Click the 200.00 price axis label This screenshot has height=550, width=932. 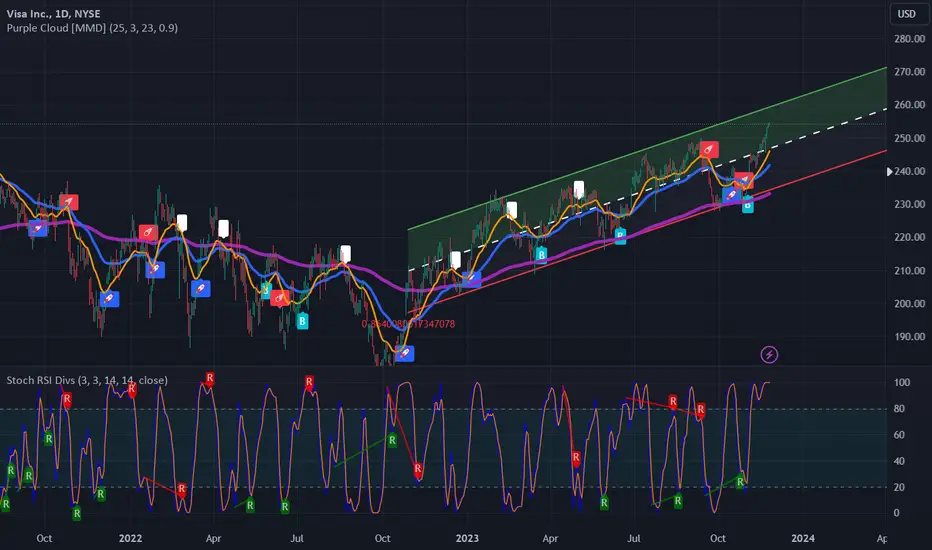pyautogui.click(x=909, y=303)
